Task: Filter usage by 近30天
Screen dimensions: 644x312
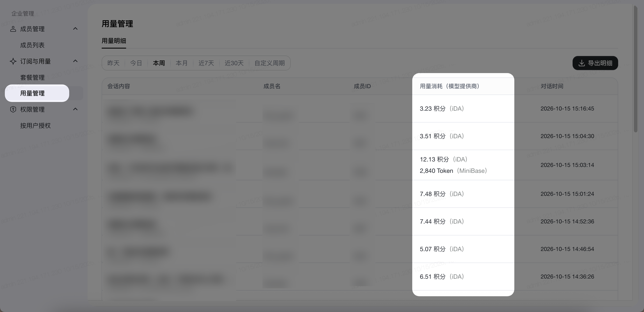Action: pyautogui.click(x=234, y=63)
